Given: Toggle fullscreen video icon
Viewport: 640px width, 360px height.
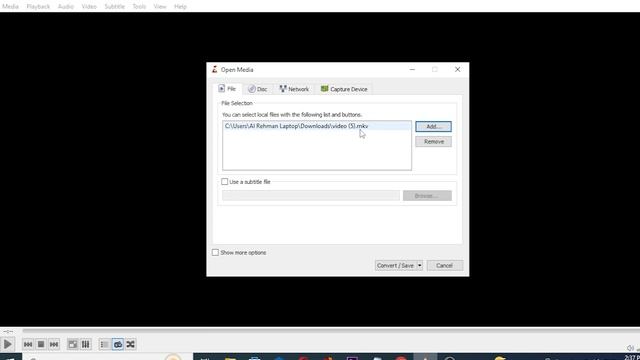Looking at the screenshot, I should point(73,344).
